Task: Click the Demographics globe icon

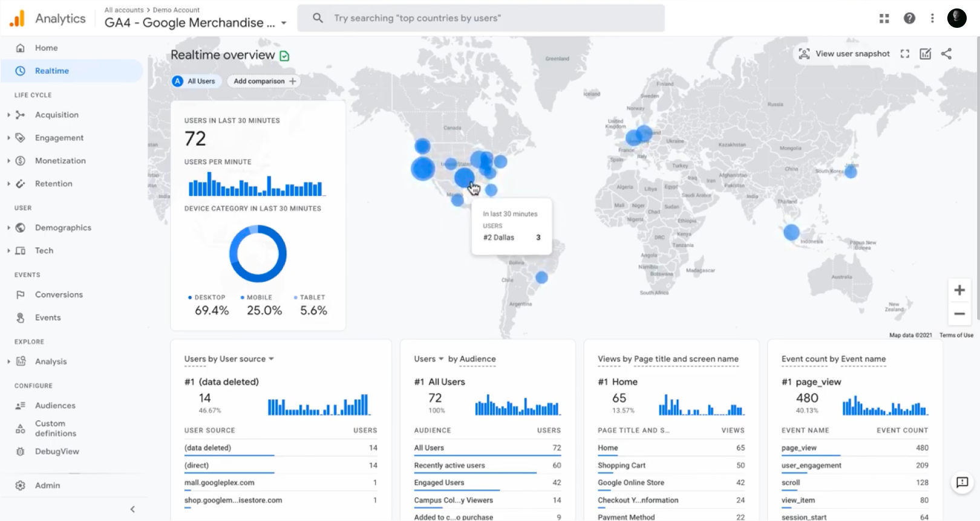Action: pyautogui.click(x=20, y=228)
